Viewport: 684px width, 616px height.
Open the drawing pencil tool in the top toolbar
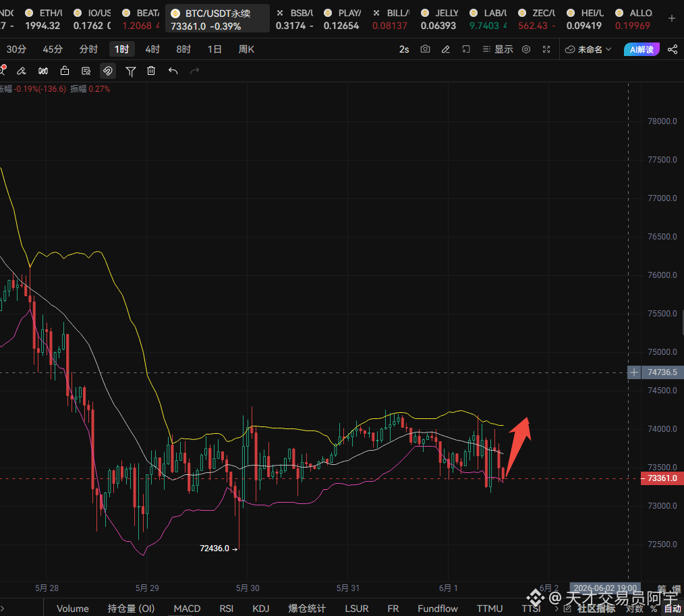(445, 49)
